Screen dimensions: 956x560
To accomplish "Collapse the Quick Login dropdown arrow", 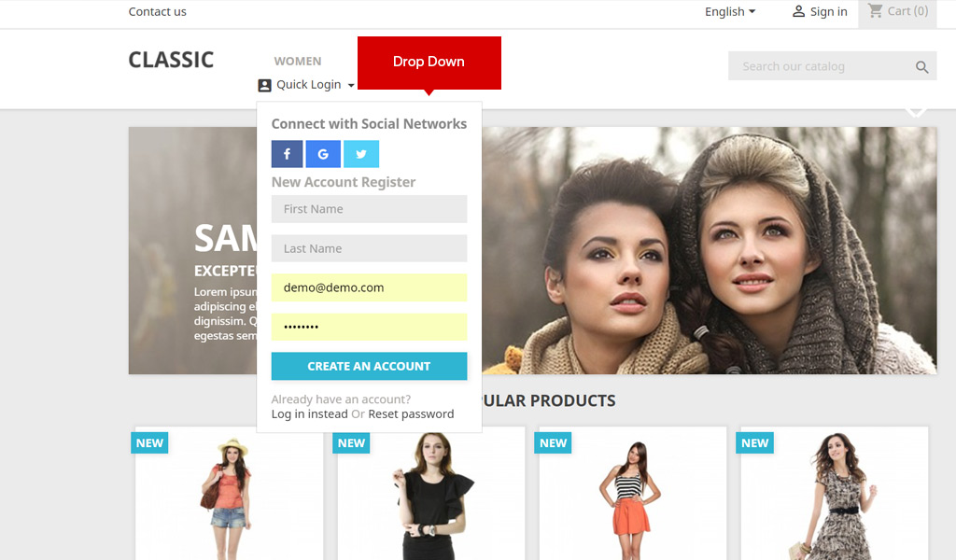I will tap(351, 85).
